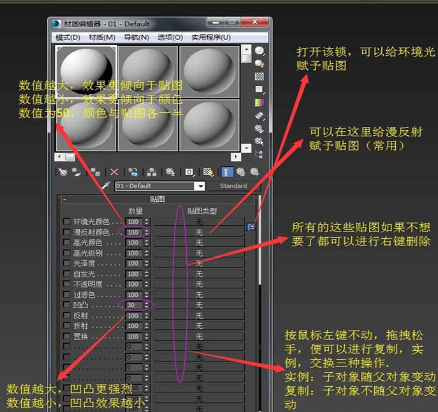Viewport: 438px width, 412px height.
Task: Collapse the 贴图 rollout header
Action: coord(157,199)
